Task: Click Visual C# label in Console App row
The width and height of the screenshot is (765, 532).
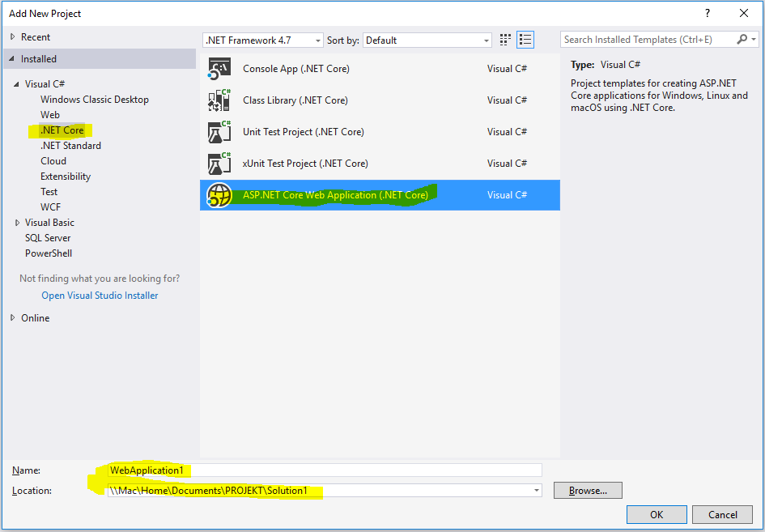Action: coord(507,69)
